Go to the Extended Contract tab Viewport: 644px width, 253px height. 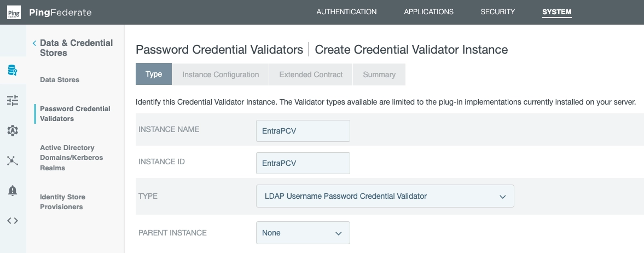(x=311, y=74)
